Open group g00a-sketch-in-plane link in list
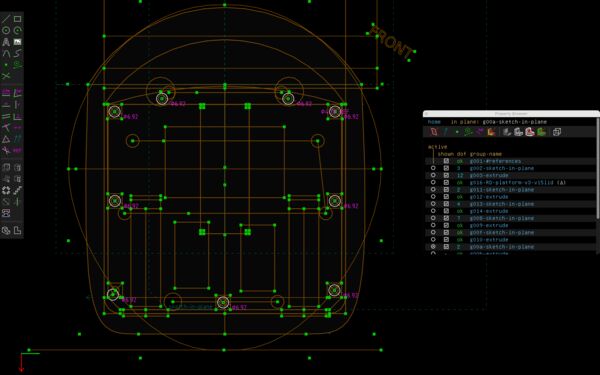600x375 pixels. [502, 247]
